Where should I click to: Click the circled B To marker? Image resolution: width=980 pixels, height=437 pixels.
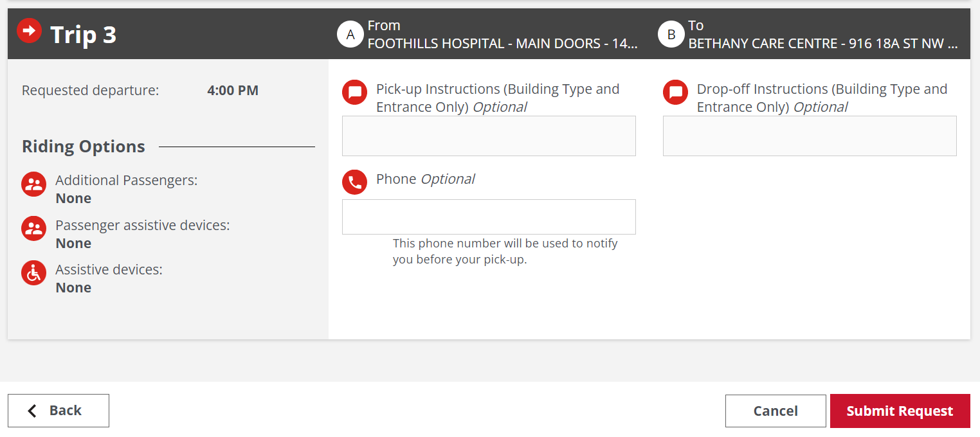pyautogui.click(x=671, y=34)
